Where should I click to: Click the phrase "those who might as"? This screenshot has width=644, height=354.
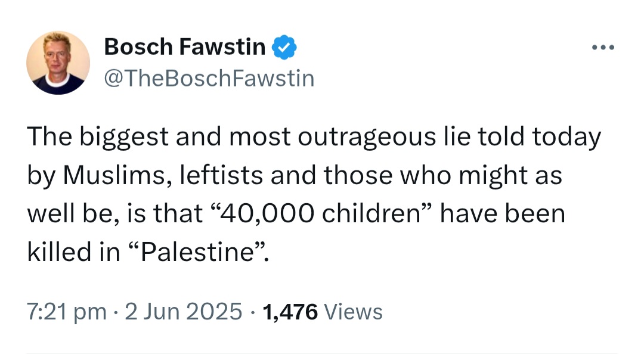point(442,176)
